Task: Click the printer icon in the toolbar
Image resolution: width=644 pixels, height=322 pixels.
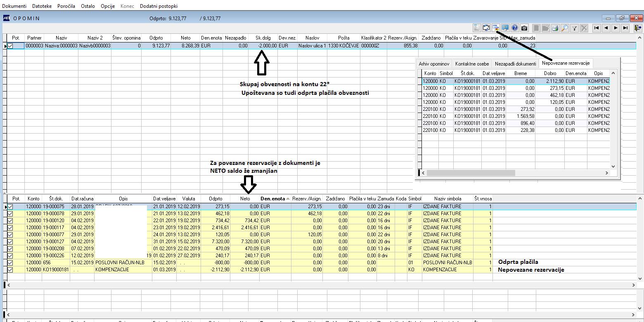Action: click(x=555, y=28)
